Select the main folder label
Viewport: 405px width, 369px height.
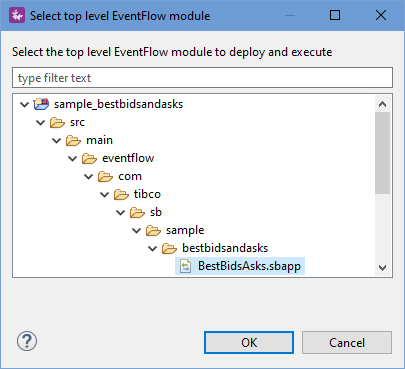[x=99, y=140]
